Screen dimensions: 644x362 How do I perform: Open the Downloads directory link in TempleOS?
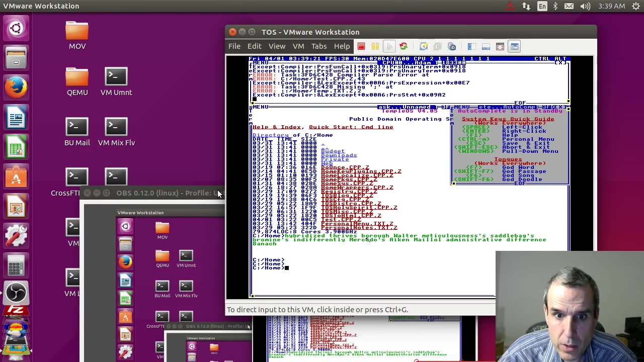pyautogui.click(x=339, y=155)
